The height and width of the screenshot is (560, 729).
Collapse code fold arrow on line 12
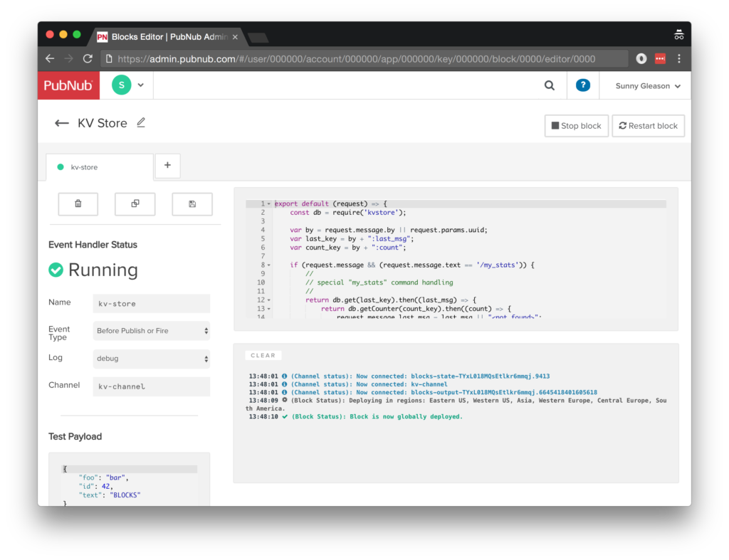coord(268,300)
